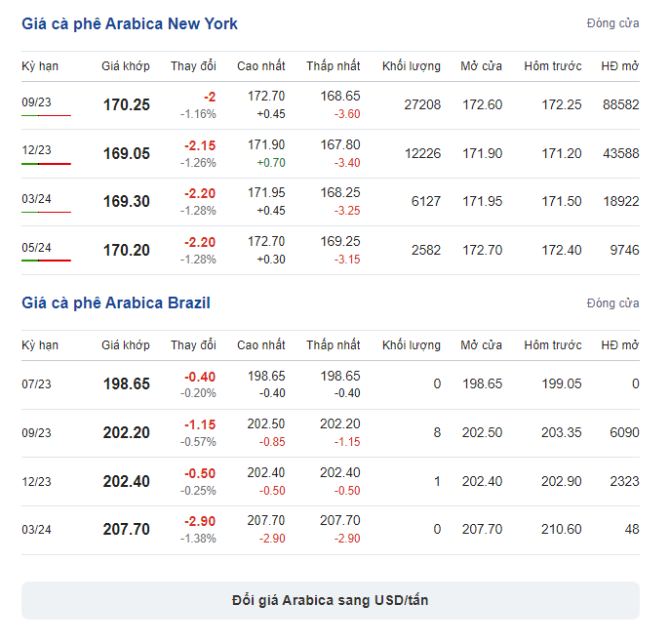Screen dimensions: 670x644
Task: Click the HĐ mở header in the Brazil table
Action: point(619,345)
